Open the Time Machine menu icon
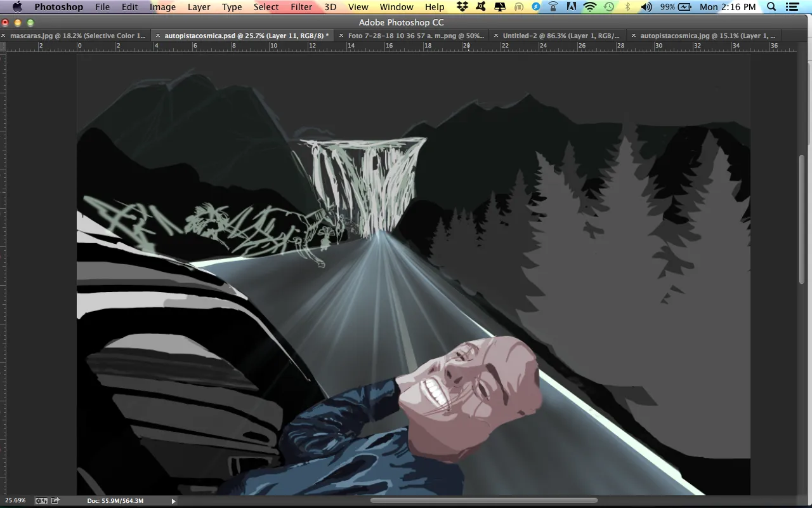The height and width of the screenshot is (508, 812). point(609,7)
